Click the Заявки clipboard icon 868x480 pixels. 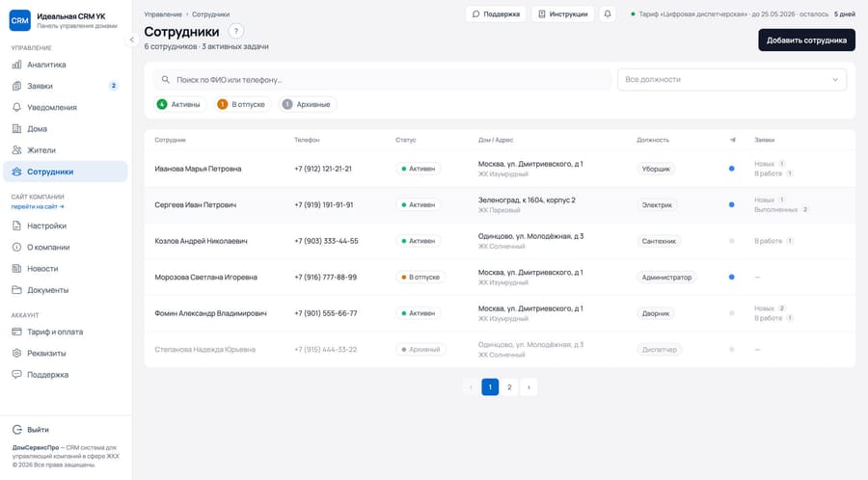tap(16, 86)
